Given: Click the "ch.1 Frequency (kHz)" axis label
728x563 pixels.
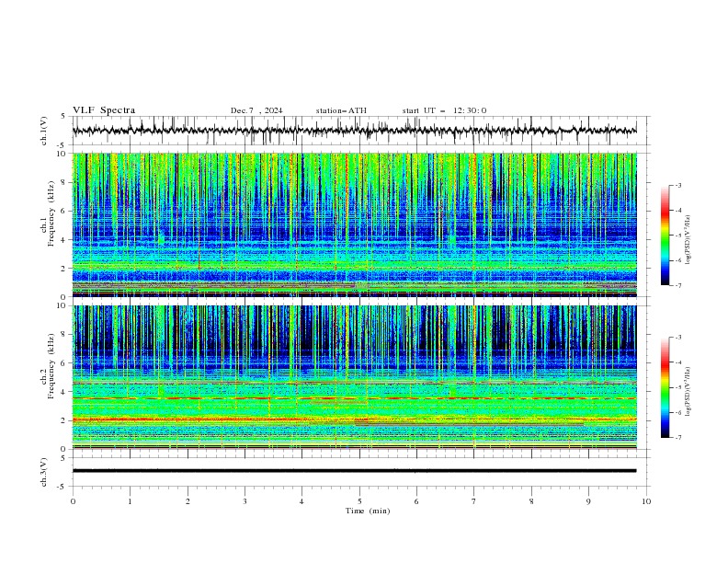Looking at the screenshot, I should (48, 214).
